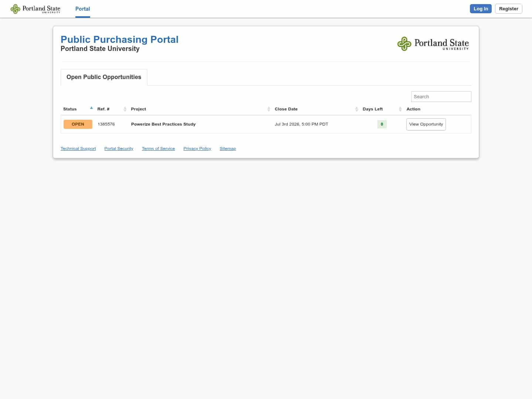Click the Action column header
This screenshot has height=399, width=532.
click(413, 109)
